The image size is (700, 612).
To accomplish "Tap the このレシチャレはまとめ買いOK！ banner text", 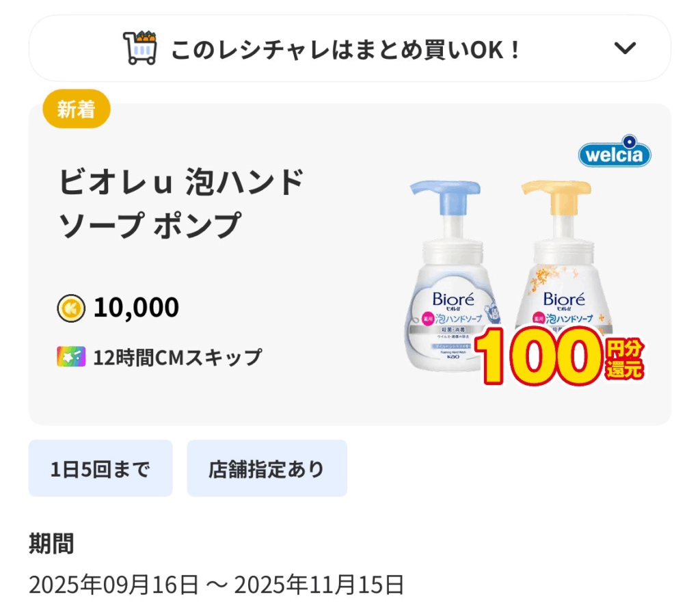I will (x=346, y=49).
